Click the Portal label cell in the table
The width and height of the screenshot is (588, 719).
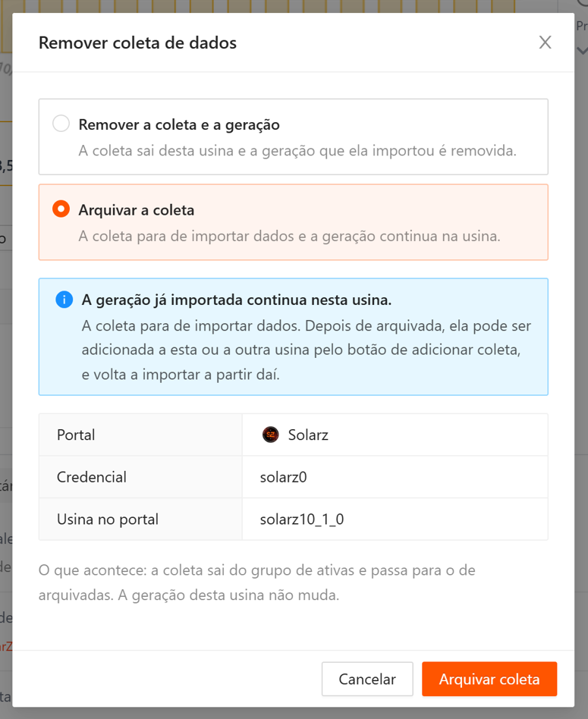pos(140,435)
